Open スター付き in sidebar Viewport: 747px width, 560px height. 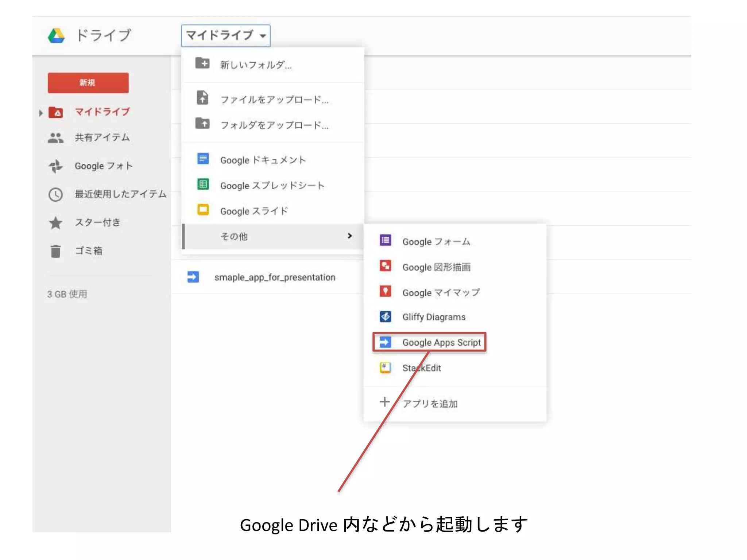(98, 222)
